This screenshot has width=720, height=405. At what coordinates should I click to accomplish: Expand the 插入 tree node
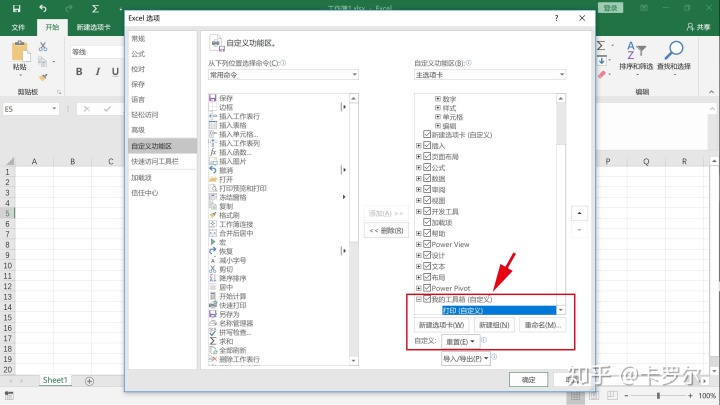418,146
